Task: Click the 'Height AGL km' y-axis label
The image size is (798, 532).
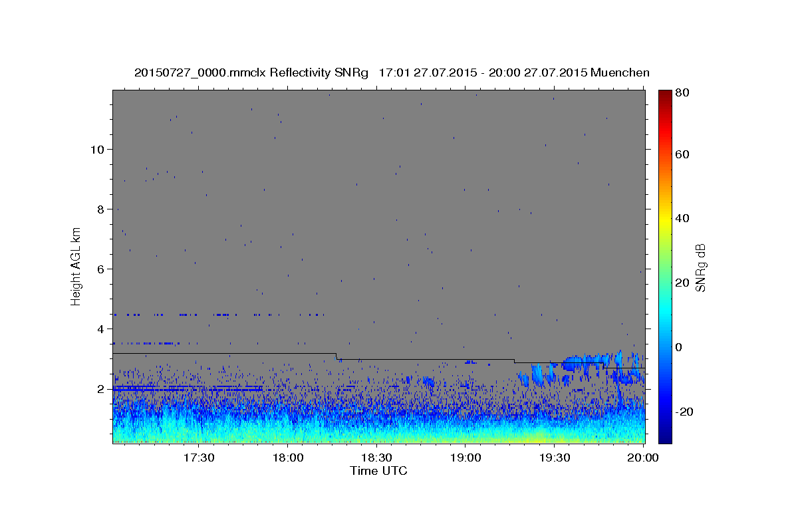Action: point(76,266)
